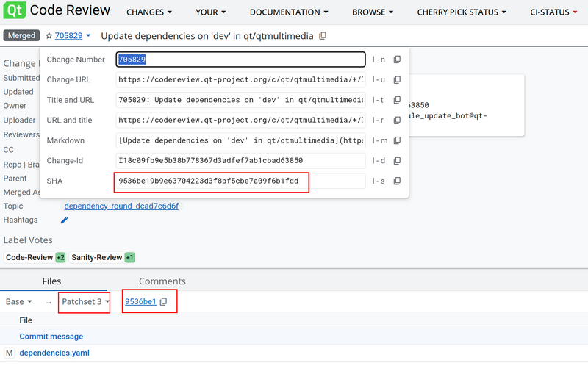The image size is (588, 374).
Task: Copy the Change Number value
Action: (397, 60)
